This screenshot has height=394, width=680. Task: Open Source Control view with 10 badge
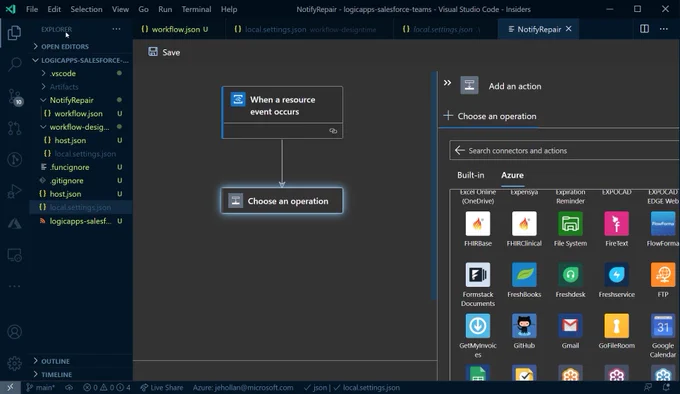pos(14,97)
